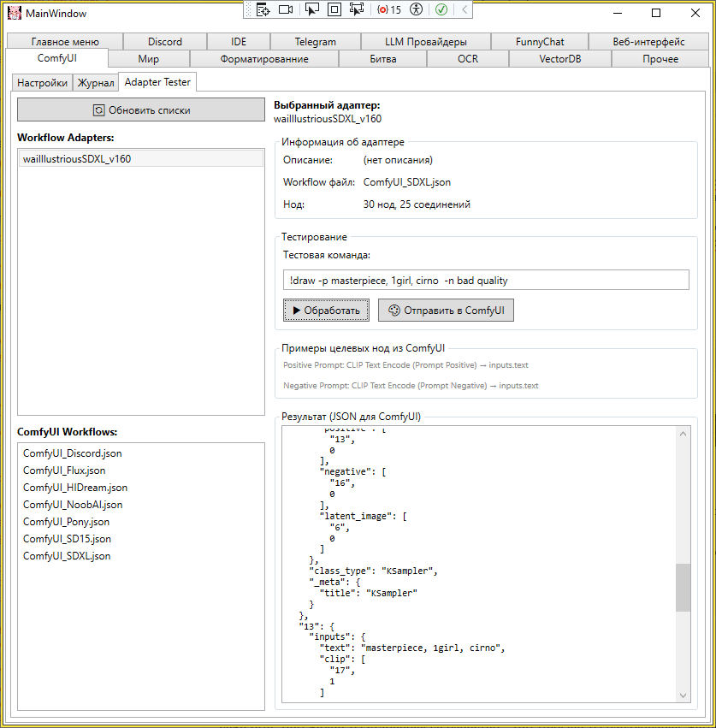Select adapter waiIllustriousSDXL_v160 in list

pyautogui.click(x=141, y=159)
